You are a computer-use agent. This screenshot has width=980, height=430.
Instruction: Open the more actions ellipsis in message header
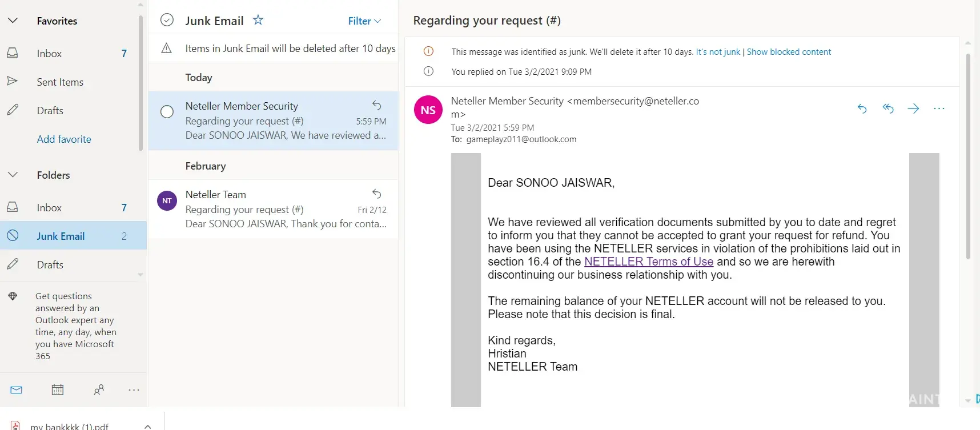tap(939, 108)
